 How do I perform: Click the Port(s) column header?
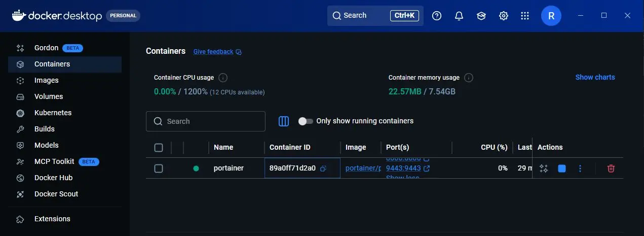point(397,148)
